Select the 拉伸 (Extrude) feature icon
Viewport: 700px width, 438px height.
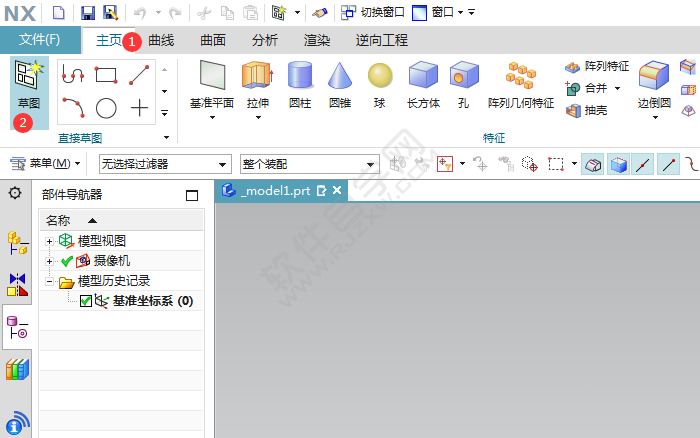click(x=256, y=77)
